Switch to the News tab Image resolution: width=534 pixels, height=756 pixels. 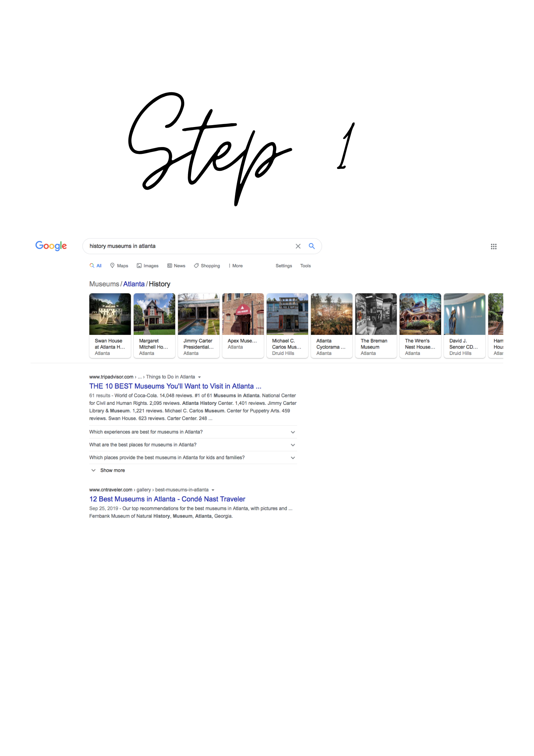176,266
